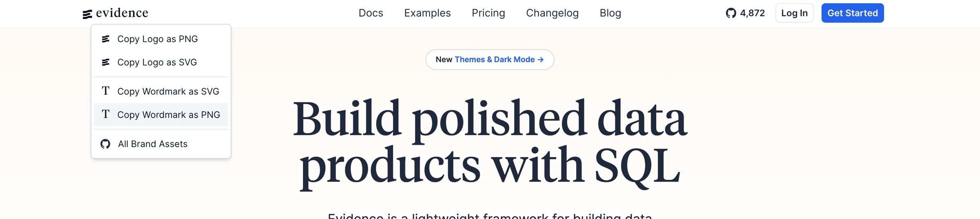The image size is (980, 219).
Task: Click the evidence wordmark text in navbar
Action: [x=122, y=13]
